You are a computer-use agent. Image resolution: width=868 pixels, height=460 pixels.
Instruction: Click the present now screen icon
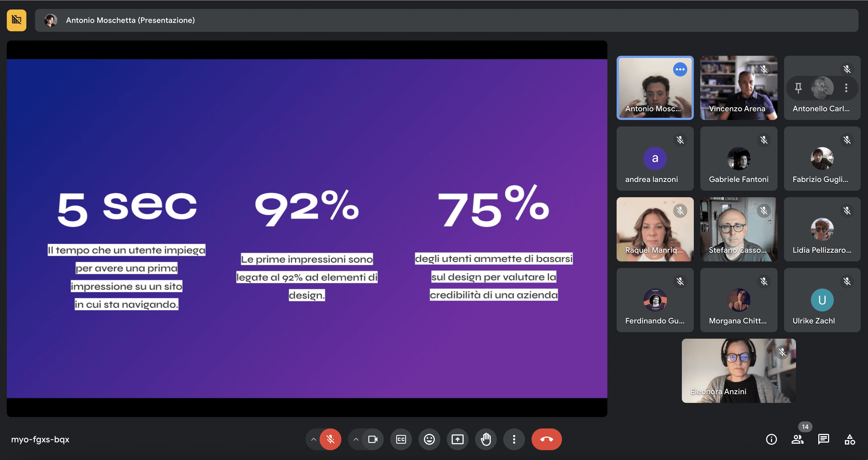pyautogui.click(x=457, y=439)
